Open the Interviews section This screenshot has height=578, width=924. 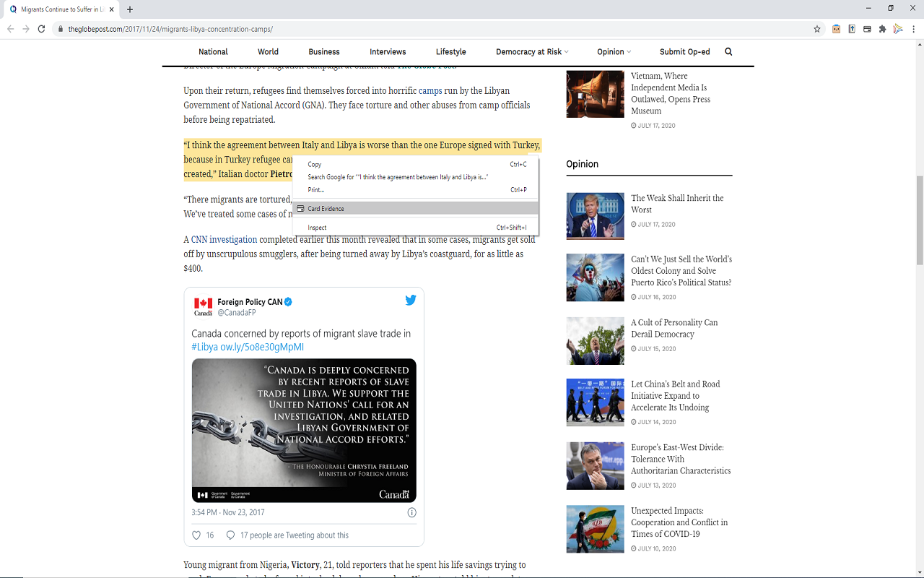[388, 52]
